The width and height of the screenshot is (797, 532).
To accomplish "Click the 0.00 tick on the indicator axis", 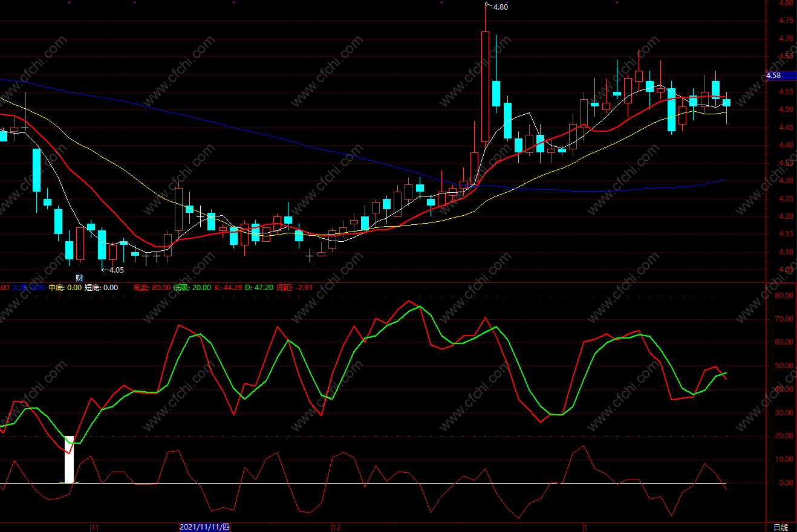I will [x=786, y=483].
